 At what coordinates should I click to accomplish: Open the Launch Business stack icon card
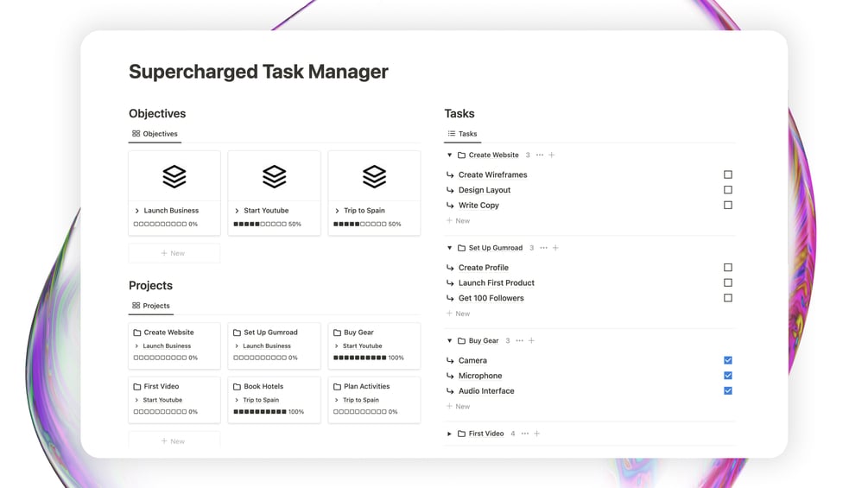pos(174,176)
